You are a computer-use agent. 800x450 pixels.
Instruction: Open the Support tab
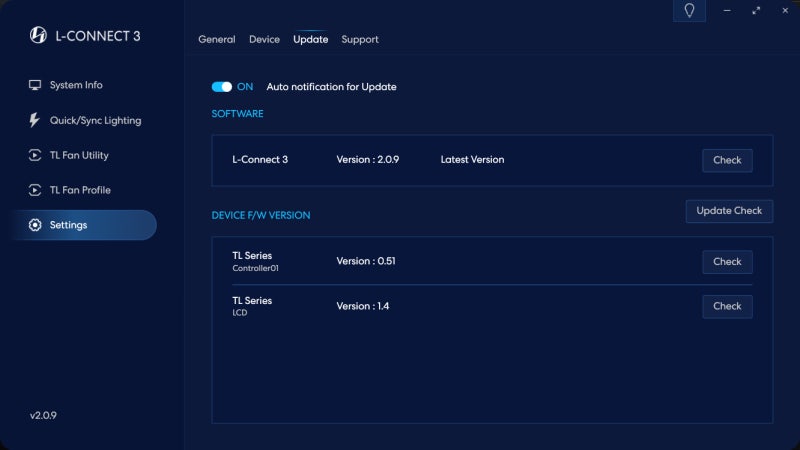point(360,39)
